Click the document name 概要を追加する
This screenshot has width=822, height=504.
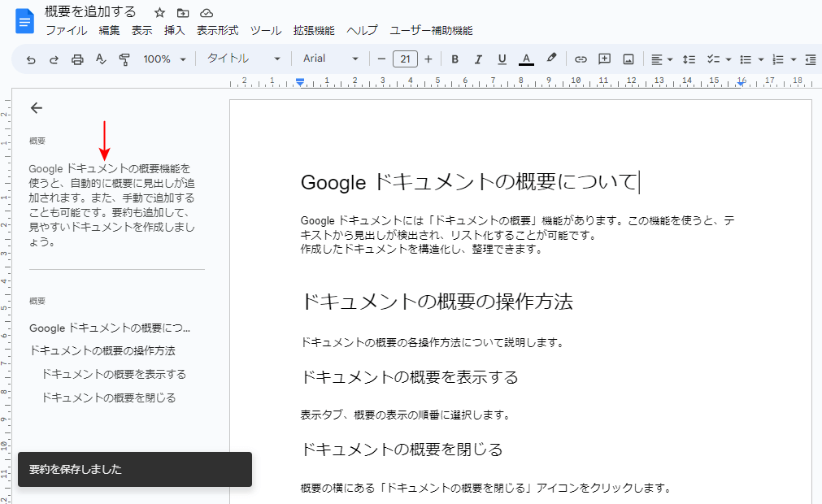pos(91,11)
